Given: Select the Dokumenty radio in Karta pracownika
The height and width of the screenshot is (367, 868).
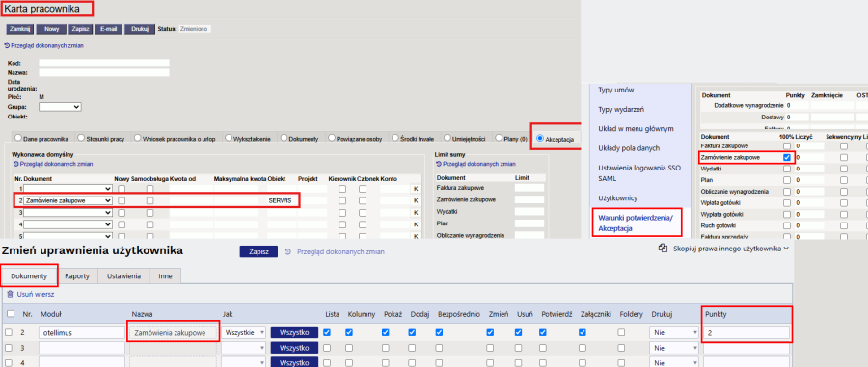Looking at the screenshot, I should pos(284,138).
